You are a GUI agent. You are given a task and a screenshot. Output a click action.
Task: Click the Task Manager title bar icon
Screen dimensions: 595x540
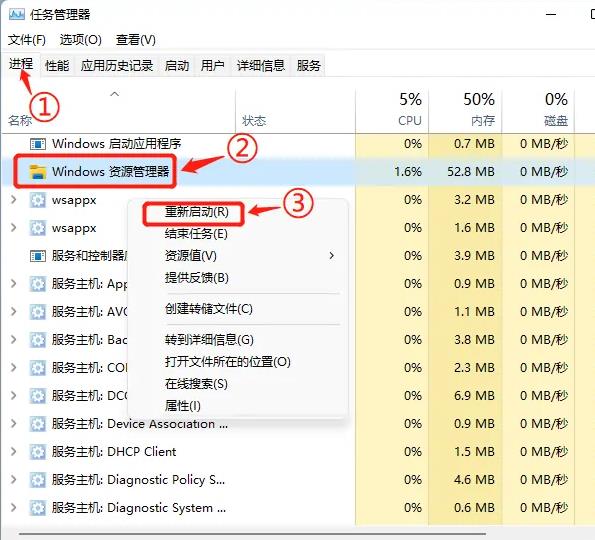click(17, 14)
